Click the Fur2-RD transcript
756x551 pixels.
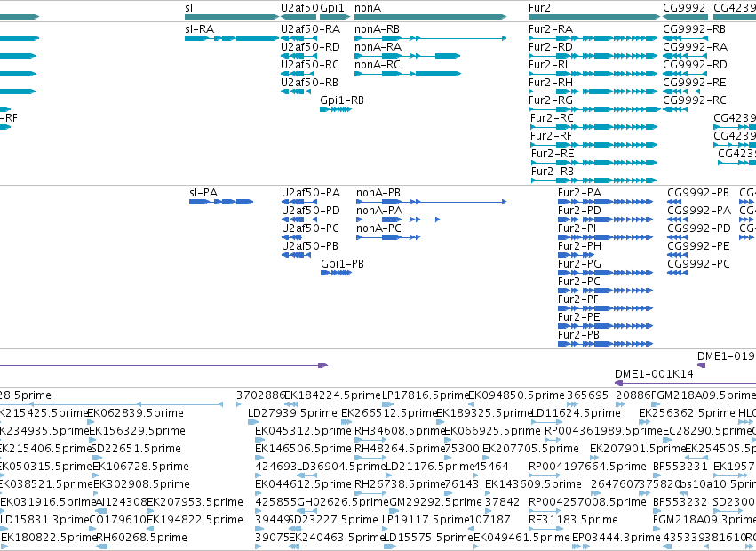pos(551,47)
